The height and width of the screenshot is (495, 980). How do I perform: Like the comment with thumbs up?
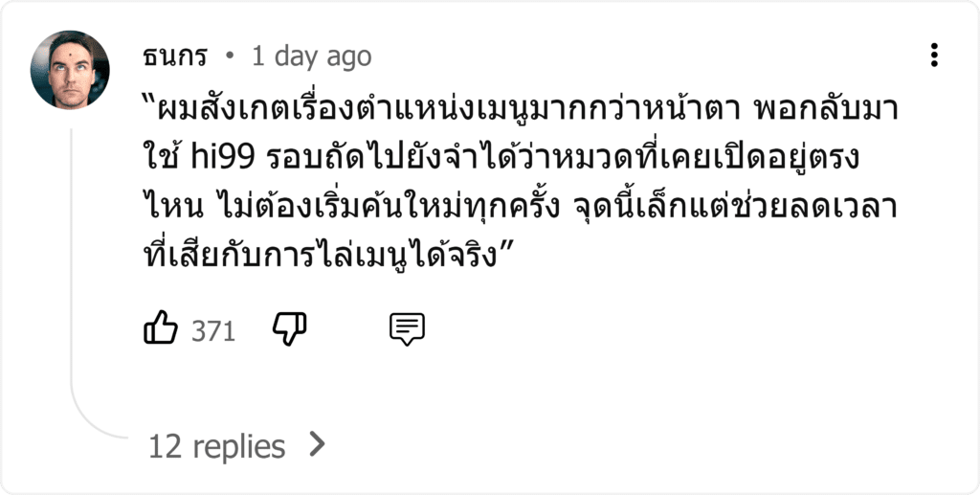tap(161, 328)
